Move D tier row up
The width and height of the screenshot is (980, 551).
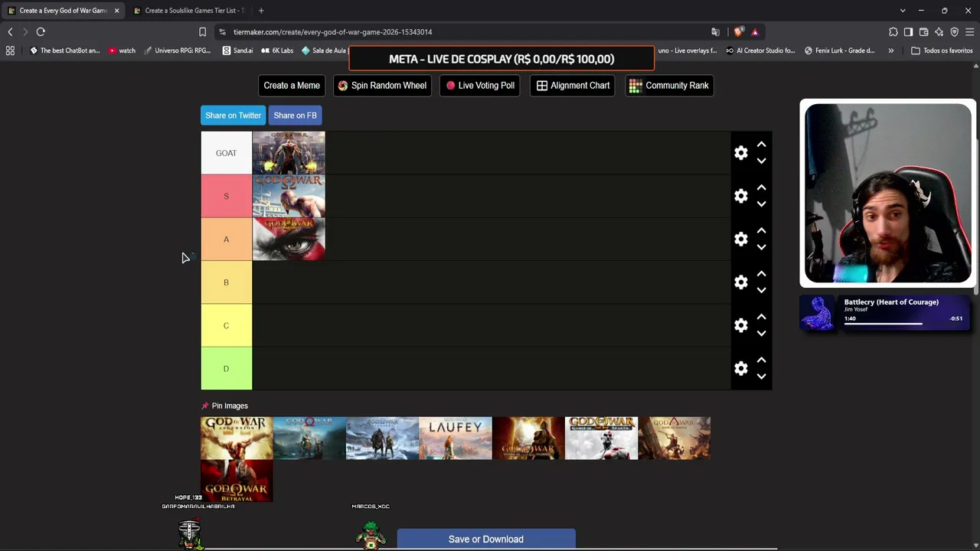[761, 360]
